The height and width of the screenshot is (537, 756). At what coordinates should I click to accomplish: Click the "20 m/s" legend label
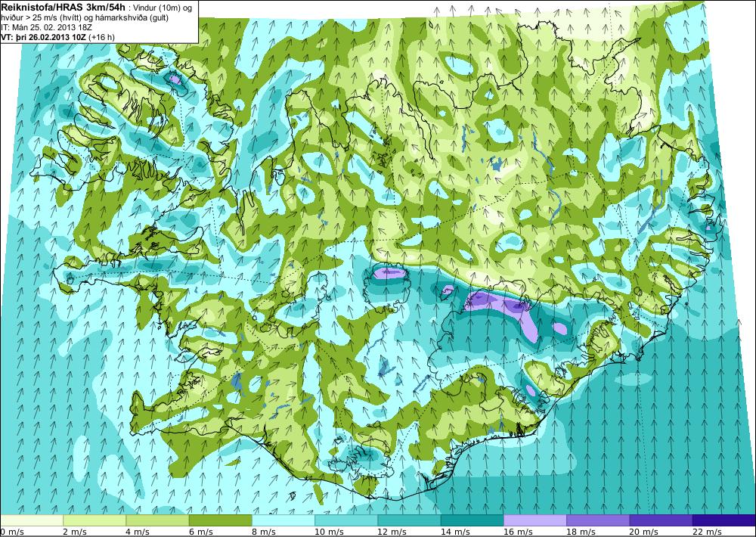tap(644, 532)
